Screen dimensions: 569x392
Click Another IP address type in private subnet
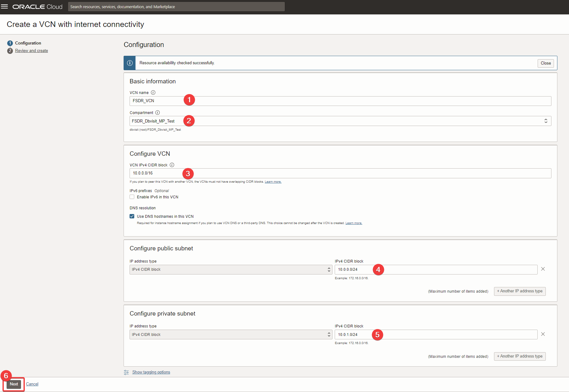(520, 356)
